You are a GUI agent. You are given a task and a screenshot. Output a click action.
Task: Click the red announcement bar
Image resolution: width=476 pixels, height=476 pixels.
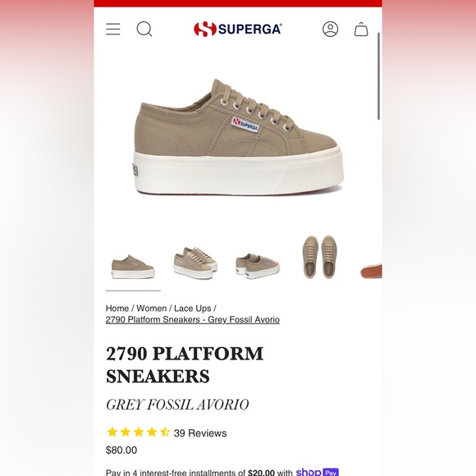click(238, 3)
